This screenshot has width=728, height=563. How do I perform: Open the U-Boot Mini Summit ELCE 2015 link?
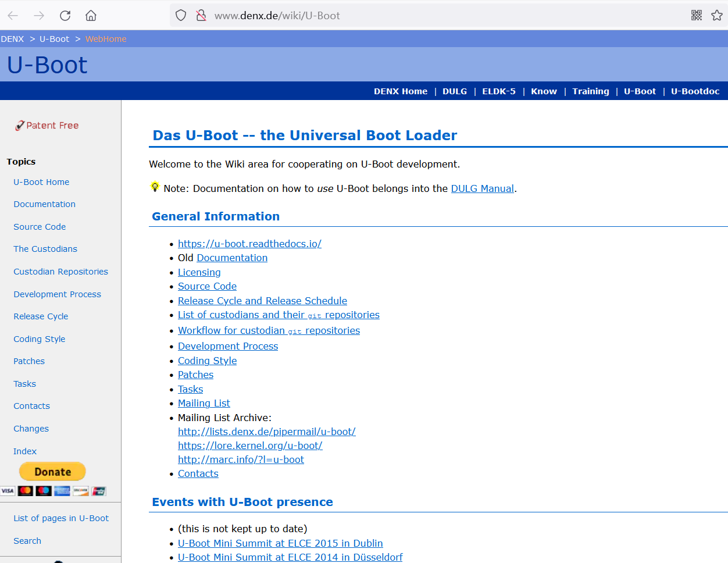[280, 543]
